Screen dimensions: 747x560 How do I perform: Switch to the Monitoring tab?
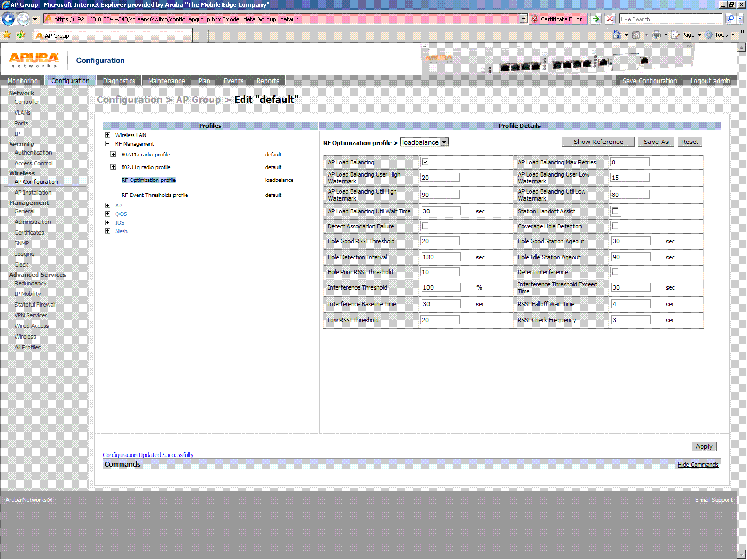22,80
